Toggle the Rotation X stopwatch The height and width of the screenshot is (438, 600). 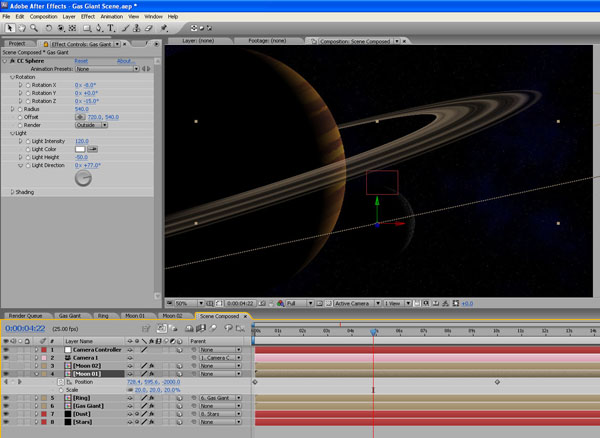click(27, 85)
